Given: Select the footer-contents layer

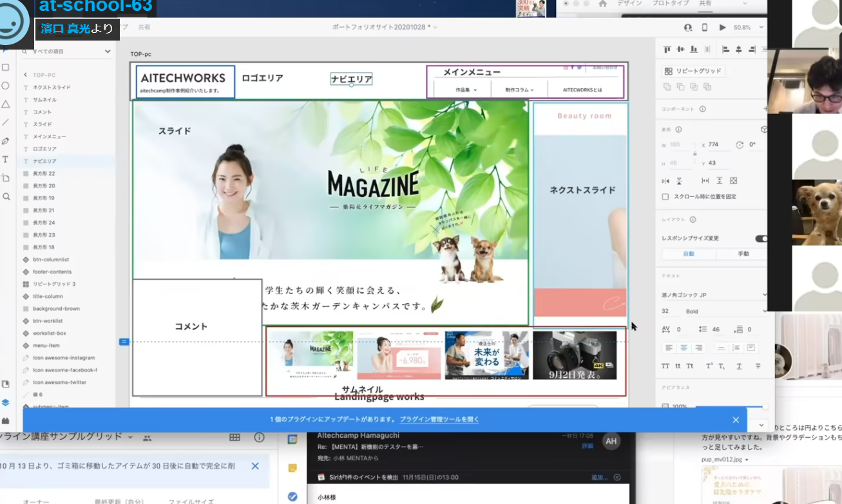Looking at the screenshot, I should [52, 272].
